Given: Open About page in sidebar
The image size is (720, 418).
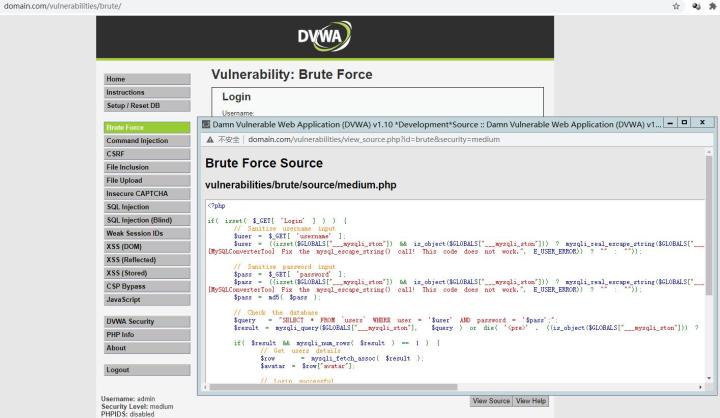Looking at the screenshot, I should (147, 348).
